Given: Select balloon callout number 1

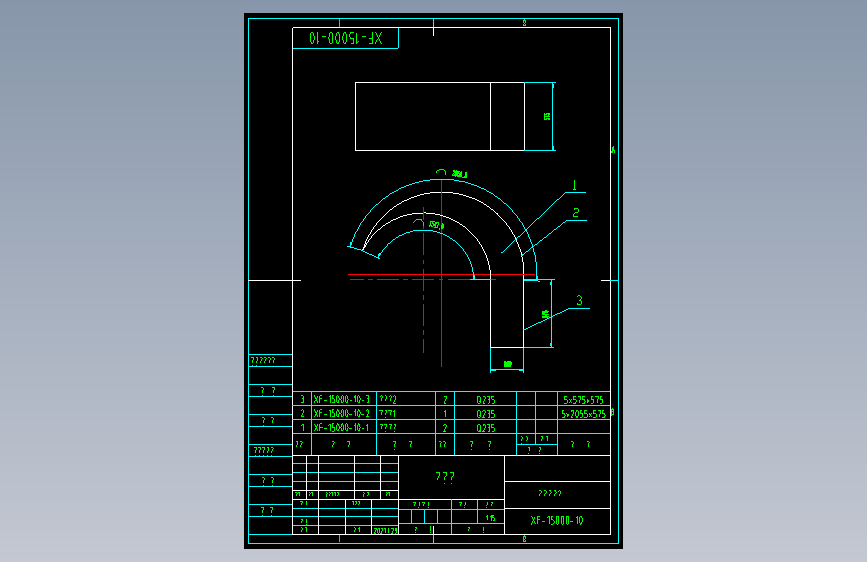Looking at the screenshot, I should click(x=574, y=185).
